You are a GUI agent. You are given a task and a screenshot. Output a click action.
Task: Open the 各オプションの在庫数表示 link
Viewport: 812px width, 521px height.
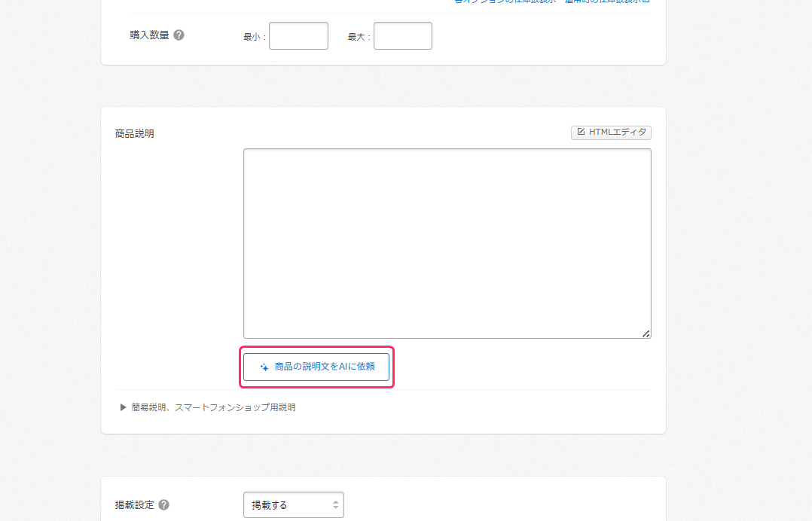(505, 2)
